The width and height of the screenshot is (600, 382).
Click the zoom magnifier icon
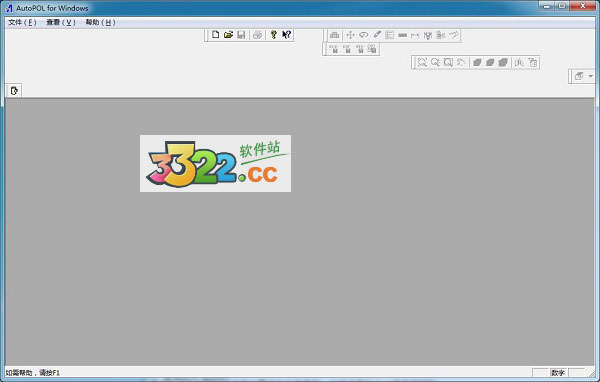pos(435,62)
